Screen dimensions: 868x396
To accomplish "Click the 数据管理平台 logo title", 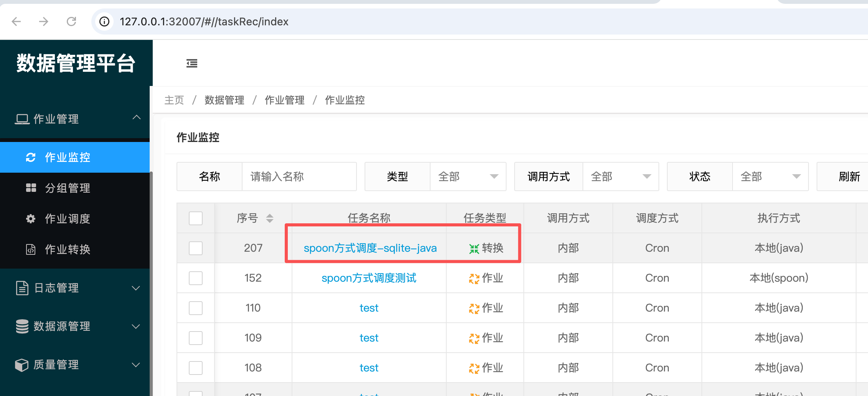I will click(76, 63).
